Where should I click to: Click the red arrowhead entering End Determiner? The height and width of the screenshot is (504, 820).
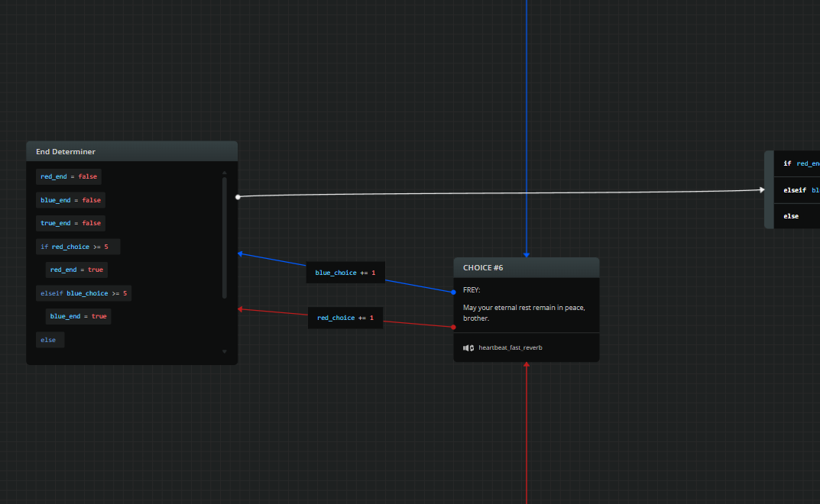[241, 309]
